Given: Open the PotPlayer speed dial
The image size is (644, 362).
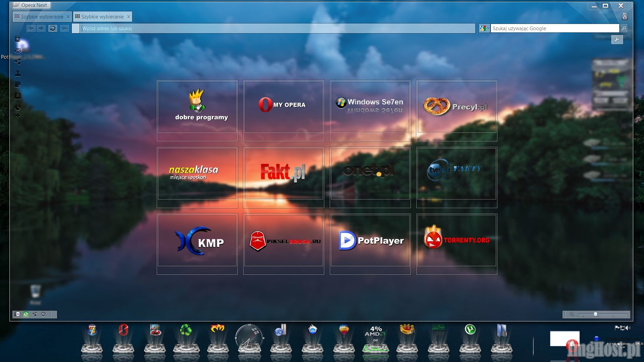Looking at the screenshot, I should (x=370, y=244).
